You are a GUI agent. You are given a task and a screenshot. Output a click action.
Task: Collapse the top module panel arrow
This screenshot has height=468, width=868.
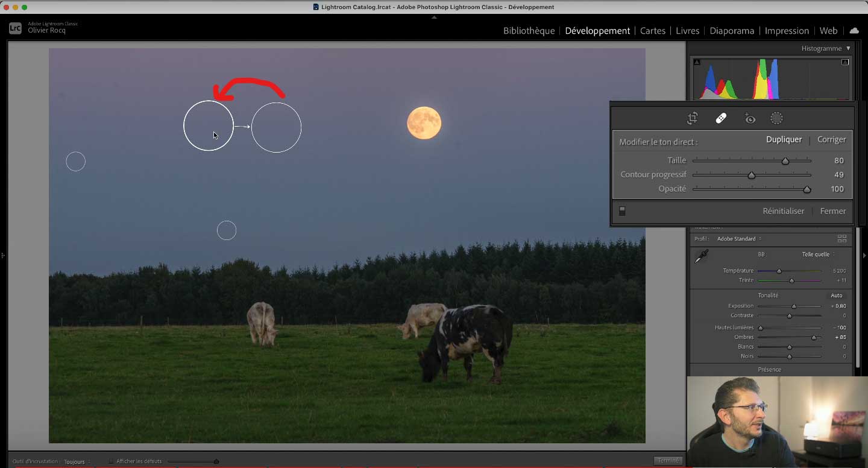point(434,17)
